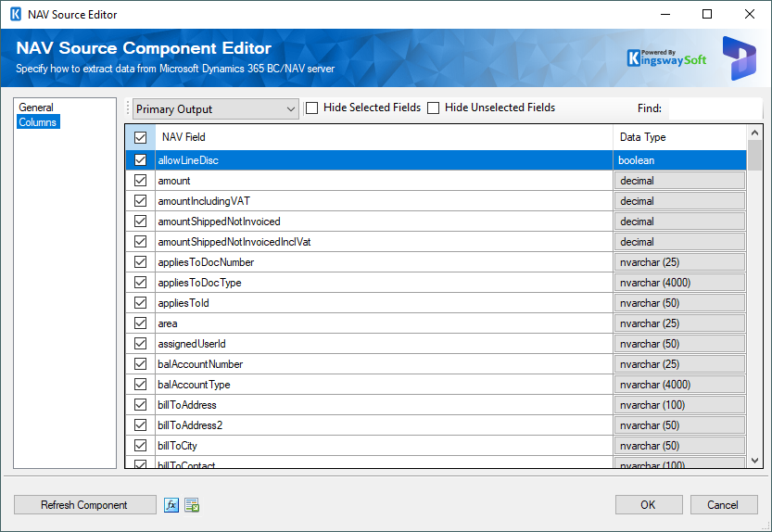Select the balAccountNumber field name
This screenshot has height=532, width=772.
pos(200,364)
